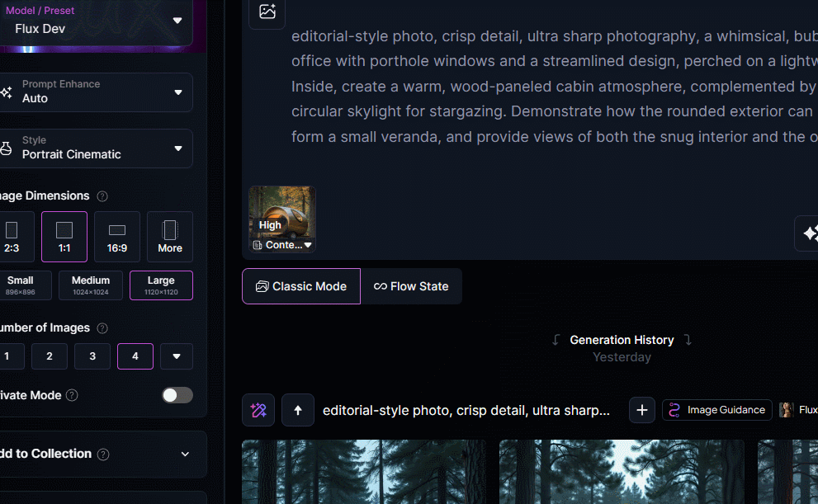Click the Image Guidance tag
This screenshot has height=504, width=818.
716,410
